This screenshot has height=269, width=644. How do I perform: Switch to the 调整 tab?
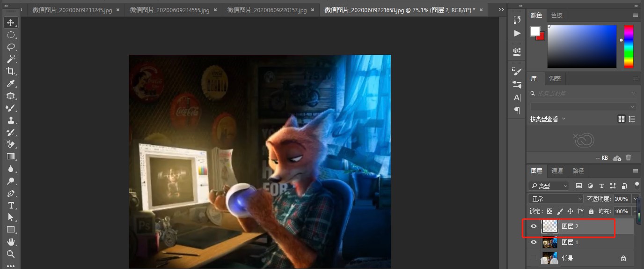[555, 78]
